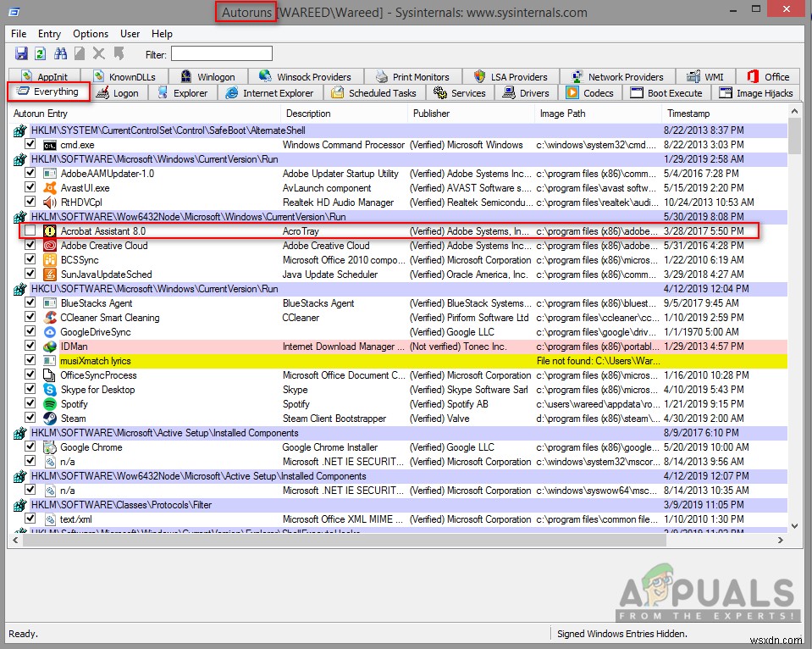
Task: Disable the musiXmatch lyrics checkbox
Action: coord(30,360)
